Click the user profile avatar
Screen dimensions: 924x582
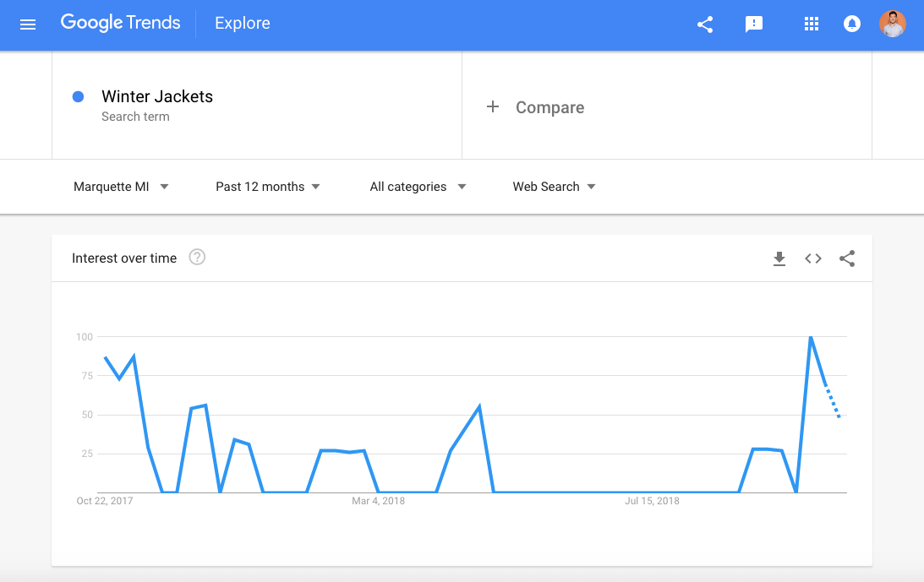(x=892, y=24)
